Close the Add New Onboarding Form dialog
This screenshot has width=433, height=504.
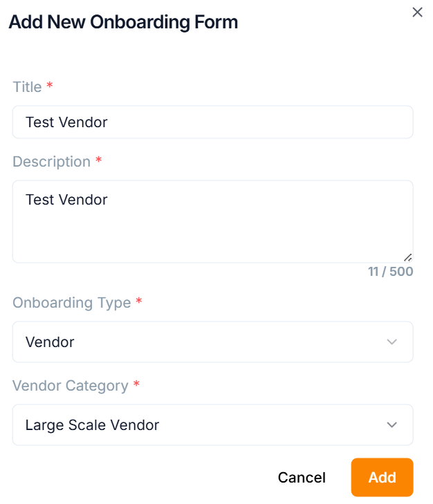point(417,12)
